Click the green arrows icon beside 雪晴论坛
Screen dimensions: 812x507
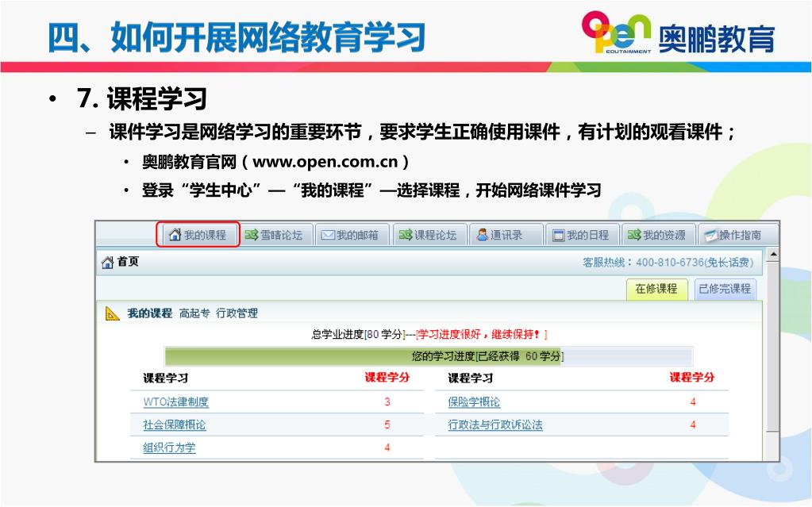coord(251,235)
